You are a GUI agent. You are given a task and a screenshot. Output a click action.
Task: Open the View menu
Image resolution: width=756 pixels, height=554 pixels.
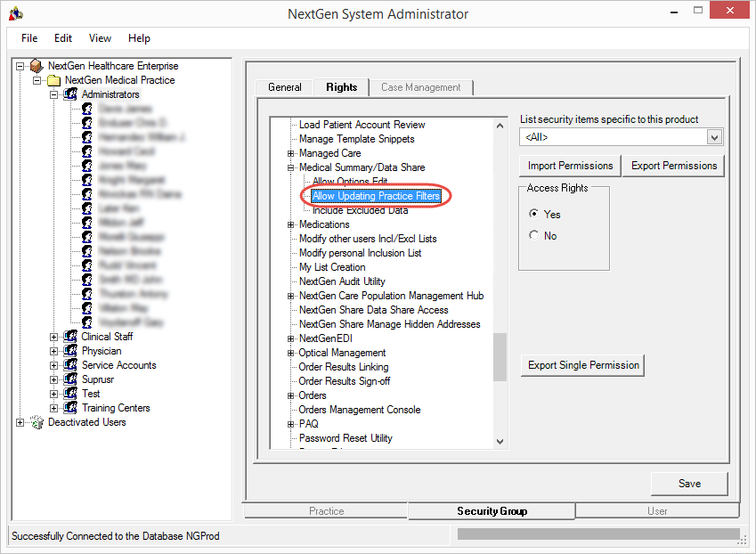coord(100,38)
